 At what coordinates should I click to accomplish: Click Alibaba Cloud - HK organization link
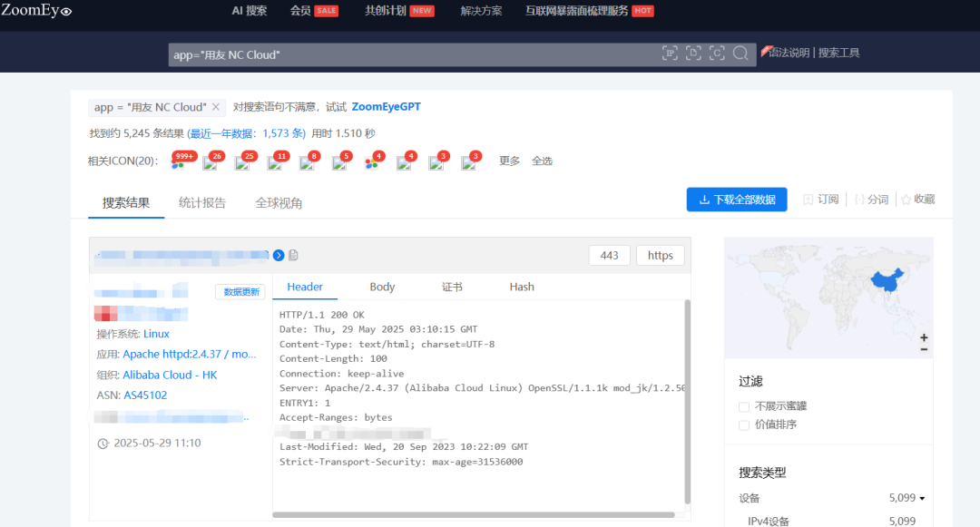click(170, 375)
